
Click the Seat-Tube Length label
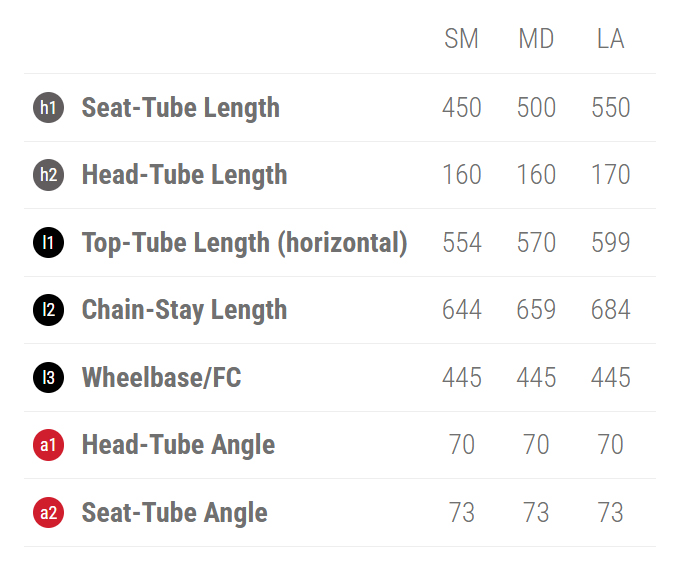(180, 108)
